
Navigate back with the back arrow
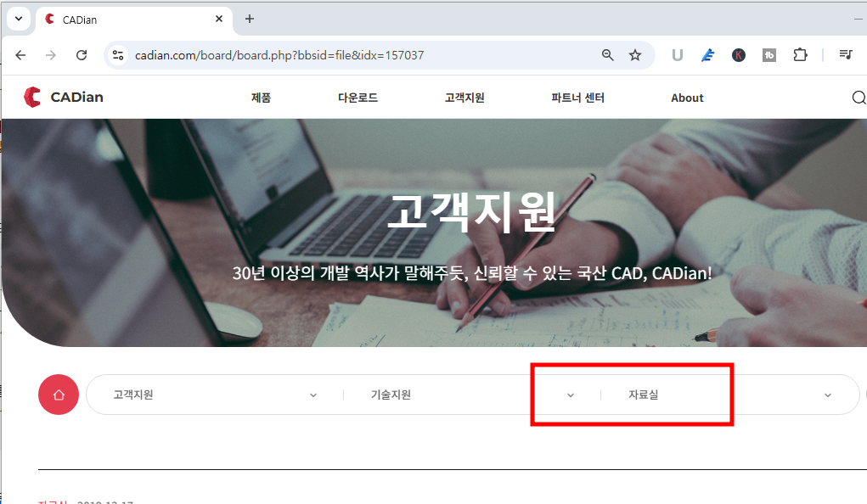pos(20,54)
